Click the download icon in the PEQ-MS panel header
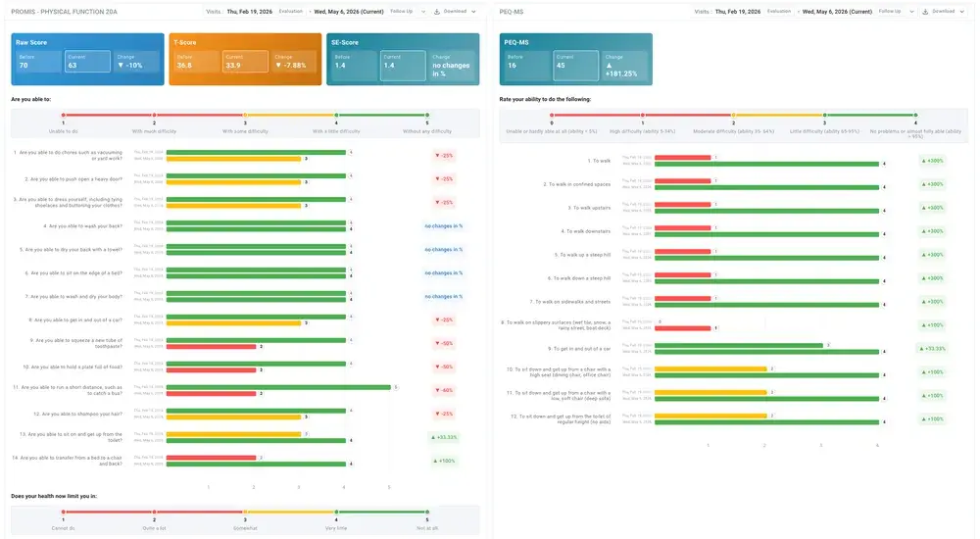 tap(925, 11)
